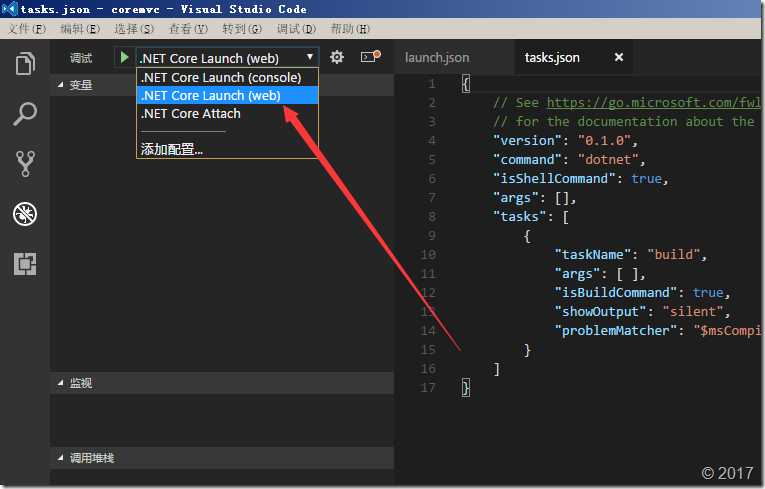
Task: Open the debug console icon
Action: pyautogui.click(x=370, y=57)
